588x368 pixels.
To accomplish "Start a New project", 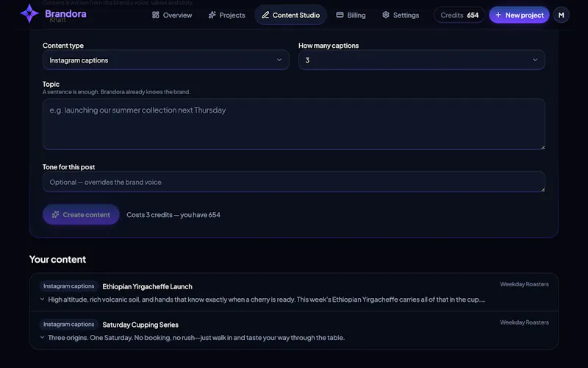I will click(x=519, y=15).
